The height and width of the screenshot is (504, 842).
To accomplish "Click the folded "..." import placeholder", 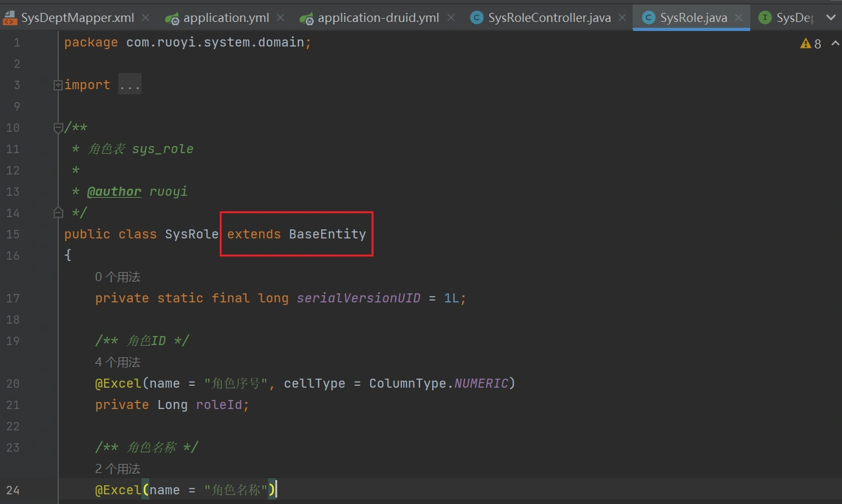I will coord(130,85).
